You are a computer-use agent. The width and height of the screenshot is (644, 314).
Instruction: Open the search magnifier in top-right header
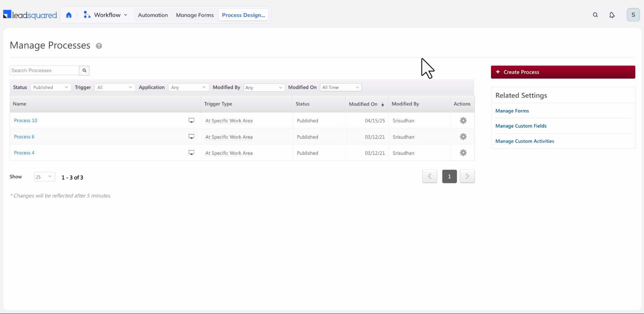click(x=595, y=15)
